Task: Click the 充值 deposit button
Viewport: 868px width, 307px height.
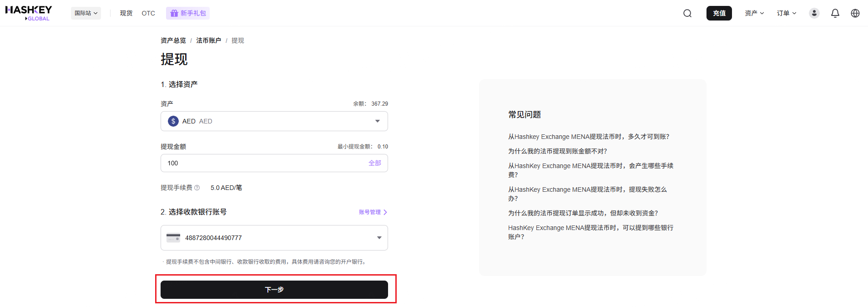Action: click(x=719, y=13)
